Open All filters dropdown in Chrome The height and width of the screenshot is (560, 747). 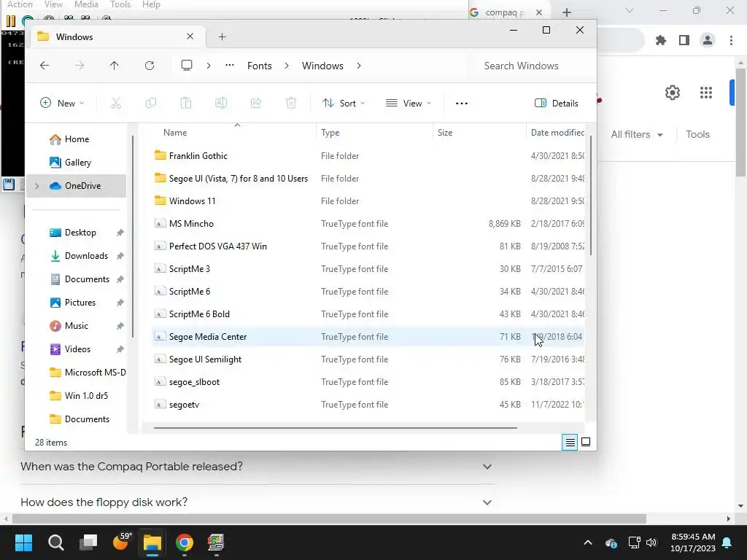pos(637,135)
